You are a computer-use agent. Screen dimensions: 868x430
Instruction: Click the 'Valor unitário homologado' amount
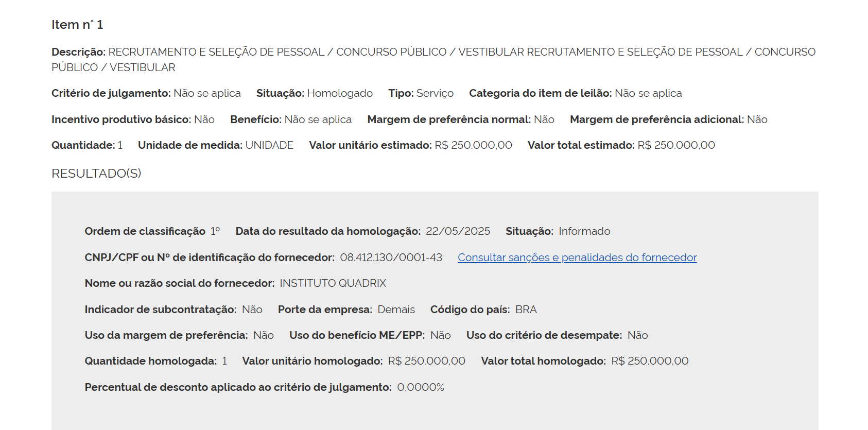[427, 361]
